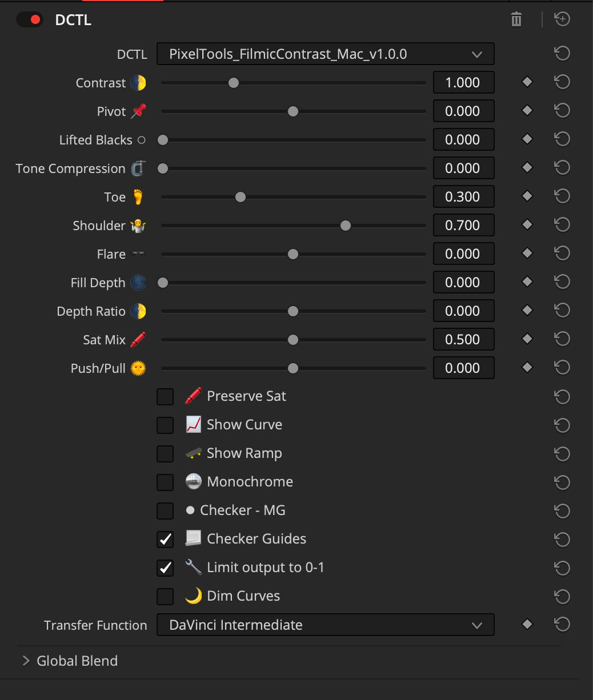Click the Push/Pull value field
The image size is (593, 700).
tap(463, 368)
